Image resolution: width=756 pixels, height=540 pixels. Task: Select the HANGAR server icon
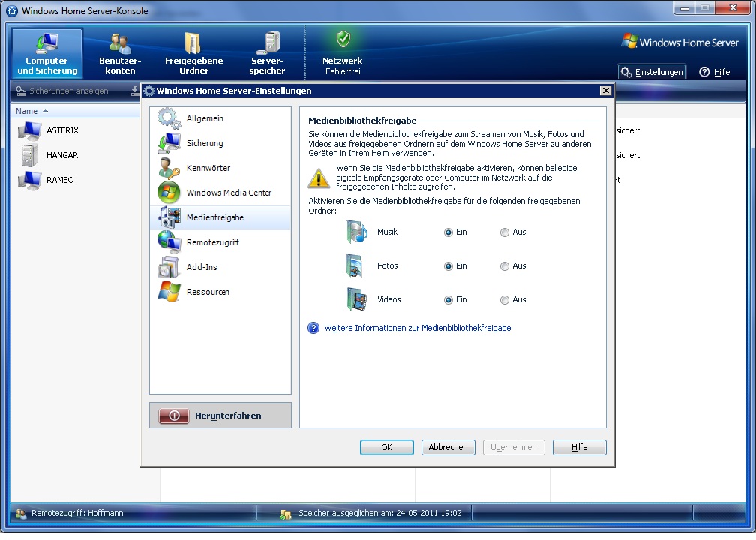point(29,155)
